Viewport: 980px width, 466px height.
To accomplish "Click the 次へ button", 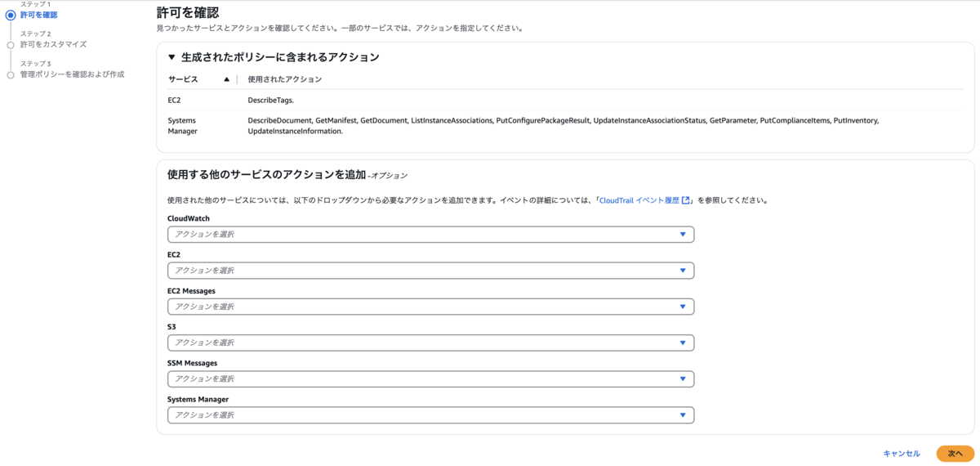I will [955, 454].
